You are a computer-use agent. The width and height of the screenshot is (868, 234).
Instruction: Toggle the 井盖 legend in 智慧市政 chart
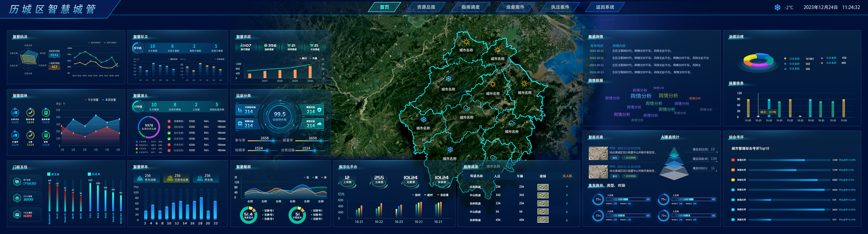pos(313,58)
